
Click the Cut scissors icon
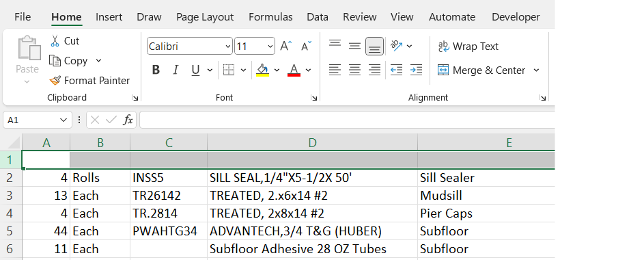click(x=55, y=41)
